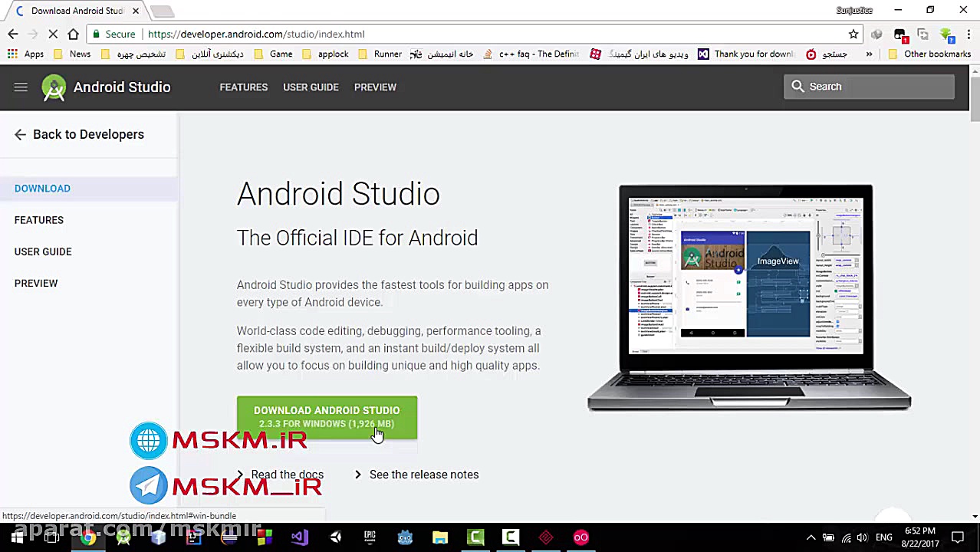Click the Download Android Studio tab
Image resolution: width=980 pixels, height=552 pixels.
pos(75,11)
